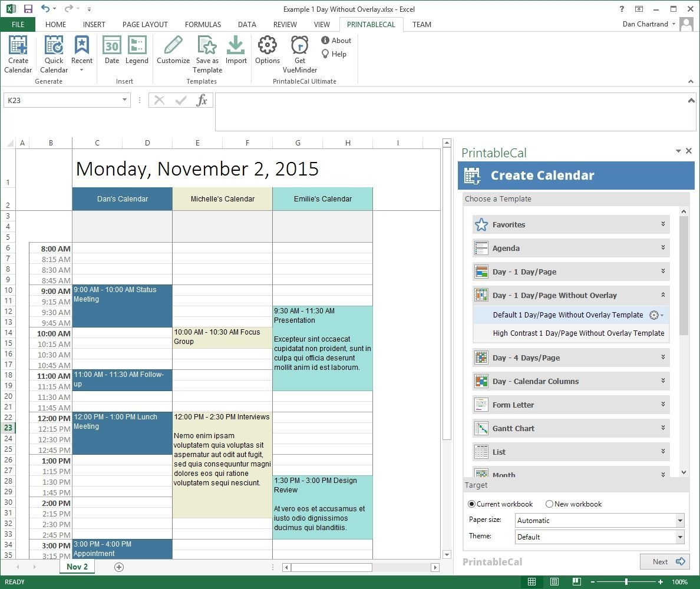This screenshot has height=589, width=700.
Task: Select the Michelle's Calendar header cell
Action: tap(222, 199)
